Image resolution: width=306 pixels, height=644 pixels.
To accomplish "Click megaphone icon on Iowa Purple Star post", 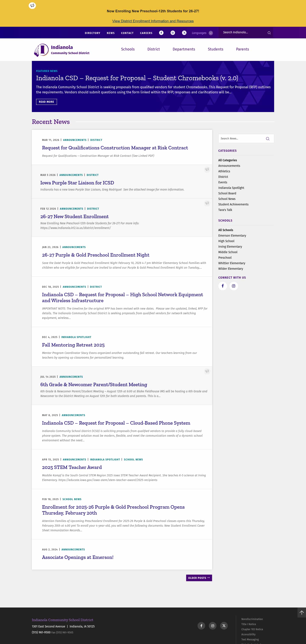I will point(207,169).
